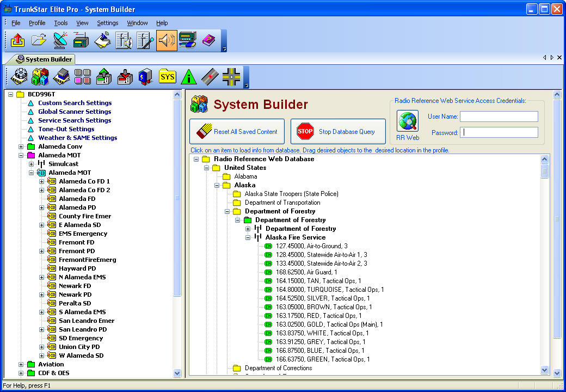The width and height of the screenshot is (566, 392).
Task: Select Alaska State Troopers (State Police) folder
Action: tap(291, 194)
